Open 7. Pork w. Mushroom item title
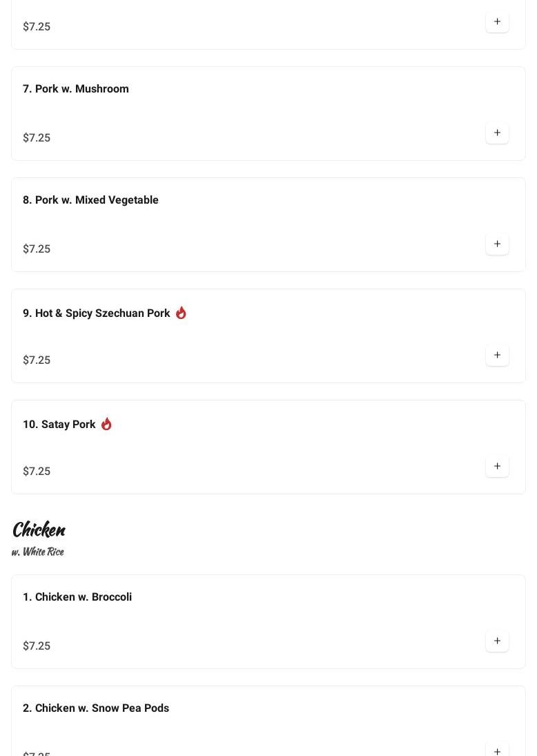 pos(76,89)
